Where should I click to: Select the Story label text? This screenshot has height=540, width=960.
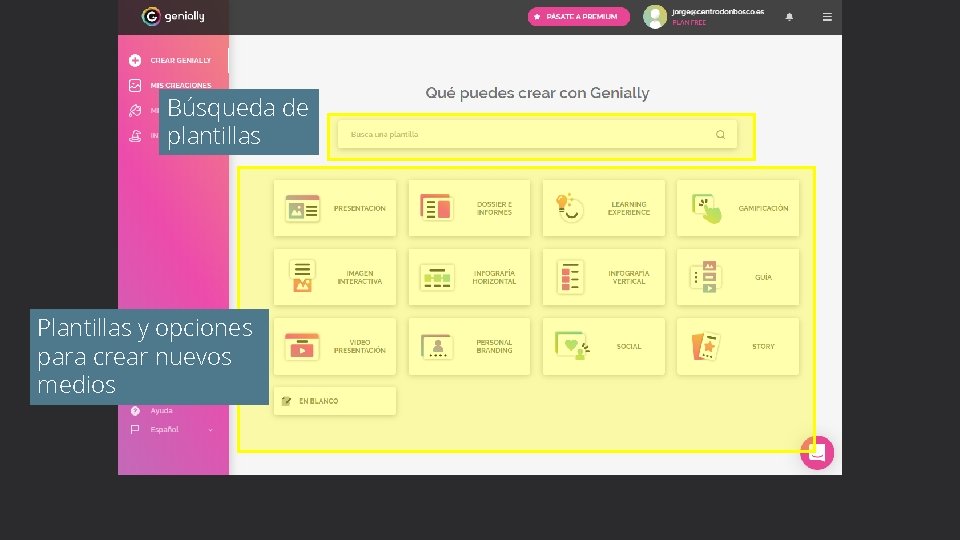[763, 347]
